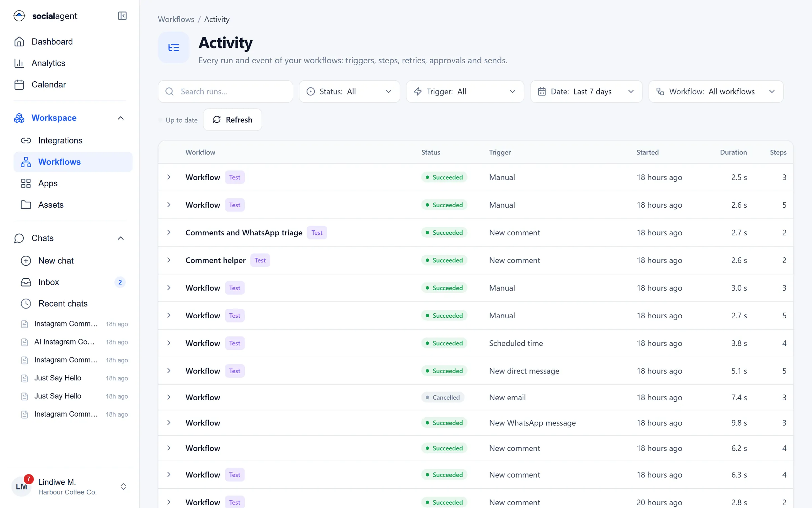Open the Status filter dropdown
Screen dimensions: 812x508
[349, 91]
